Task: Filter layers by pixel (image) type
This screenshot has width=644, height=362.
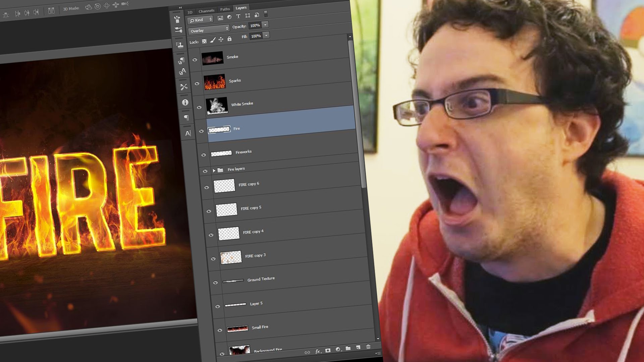Action: pyautogui.click(x=220, y=18)
